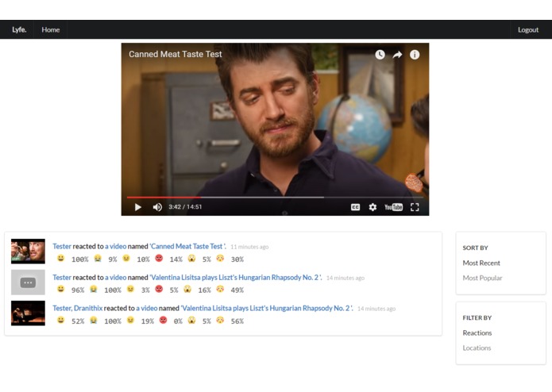The width and height of the screenshot is (552, 392).
Task: Click angry emoji showing 0%
Action: tap(163, 321)
